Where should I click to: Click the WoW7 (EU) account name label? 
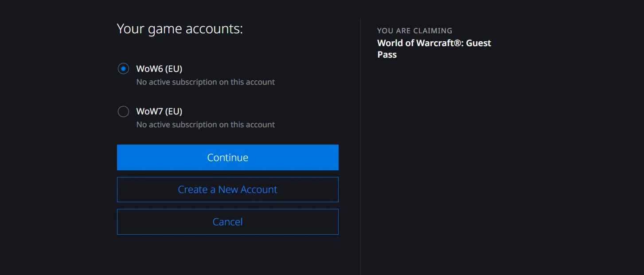tap(159, 111)
